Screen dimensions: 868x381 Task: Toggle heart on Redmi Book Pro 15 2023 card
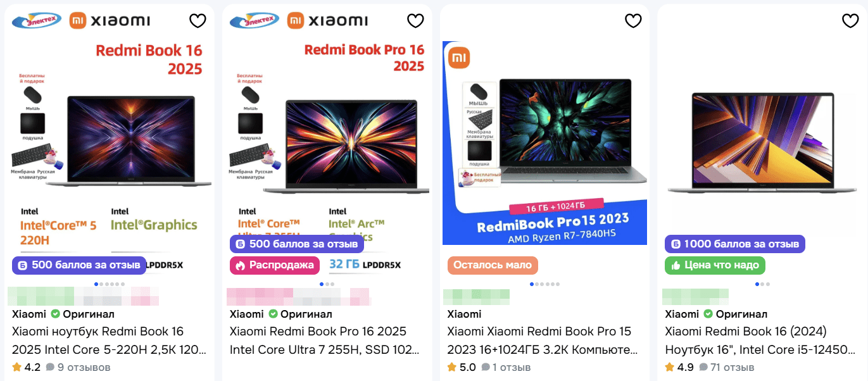pos(633,21)
